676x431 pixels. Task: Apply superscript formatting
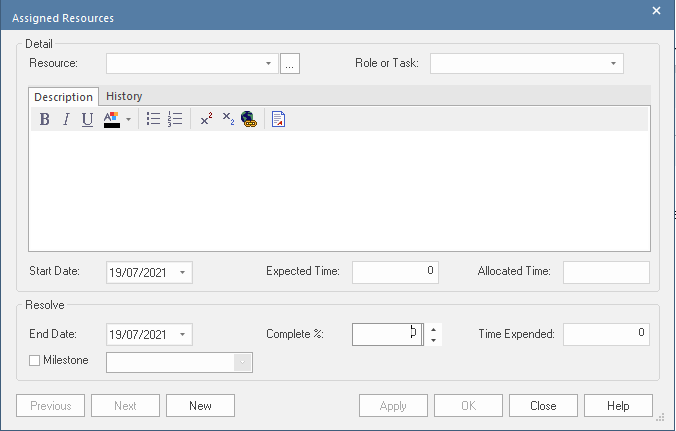[206, 120]
